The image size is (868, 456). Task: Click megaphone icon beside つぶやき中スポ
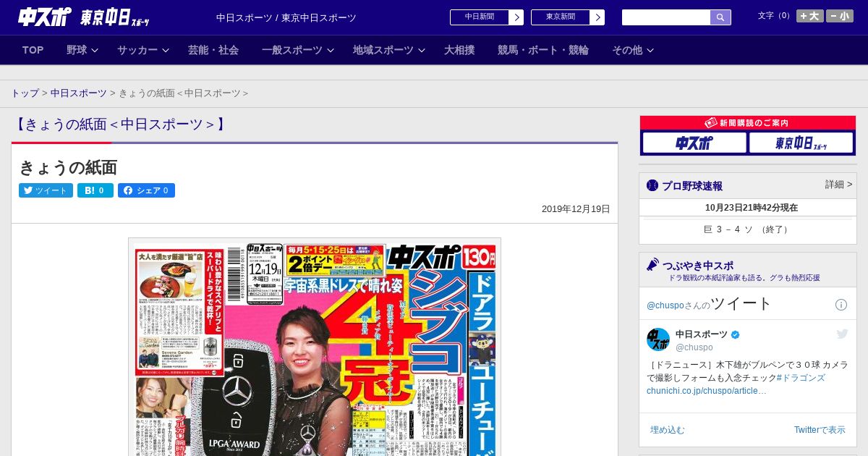tap(652, 265)
